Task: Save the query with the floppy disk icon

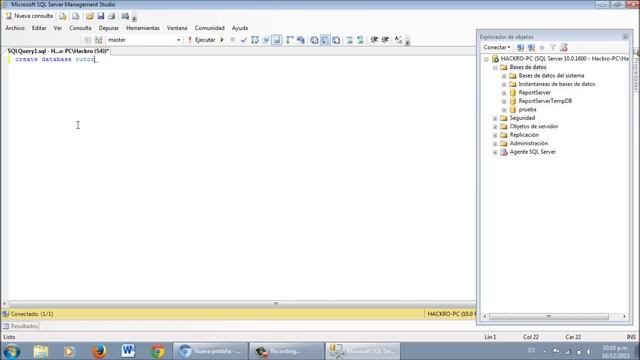Action: [100, 16]
